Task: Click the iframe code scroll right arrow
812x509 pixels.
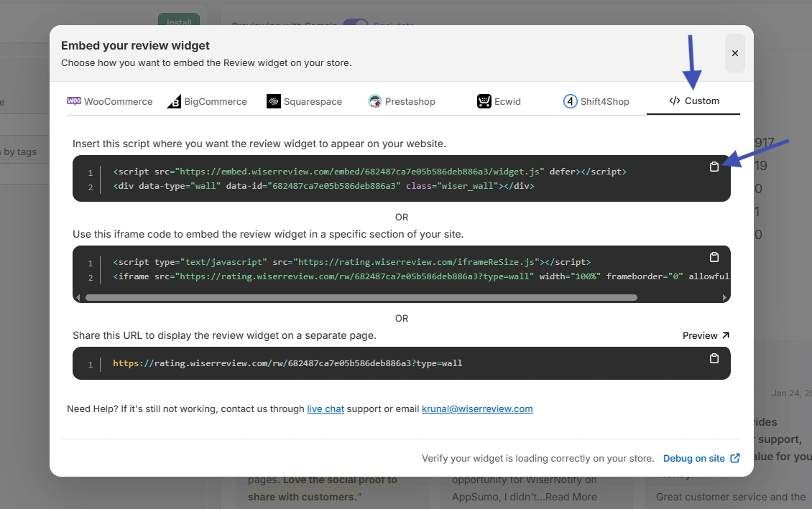Action: 724,297
